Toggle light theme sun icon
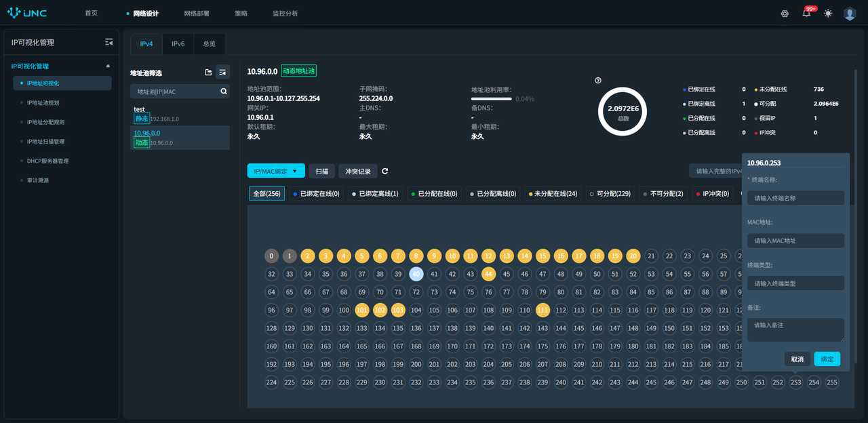Screen dimensions: 868x423 pos(828,14)
